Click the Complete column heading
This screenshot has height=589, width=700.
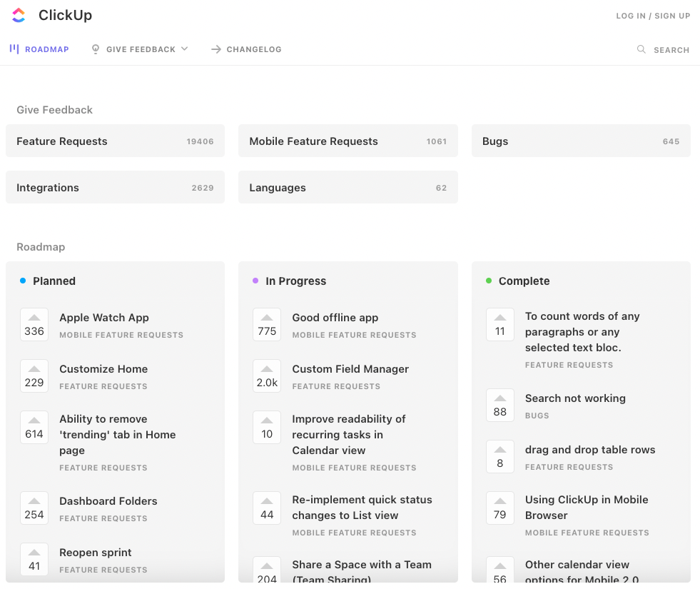pyautogui.click(x=524, y=281)
